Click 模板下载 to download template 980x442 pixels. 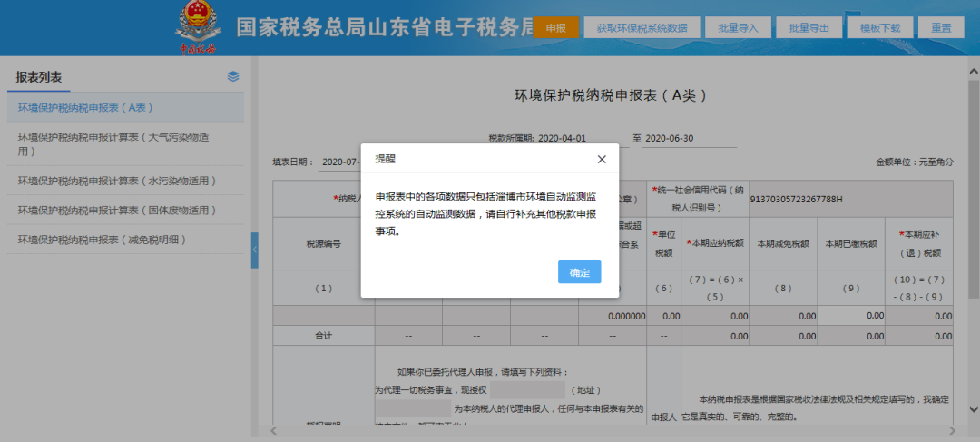click(x=880, y=27)
